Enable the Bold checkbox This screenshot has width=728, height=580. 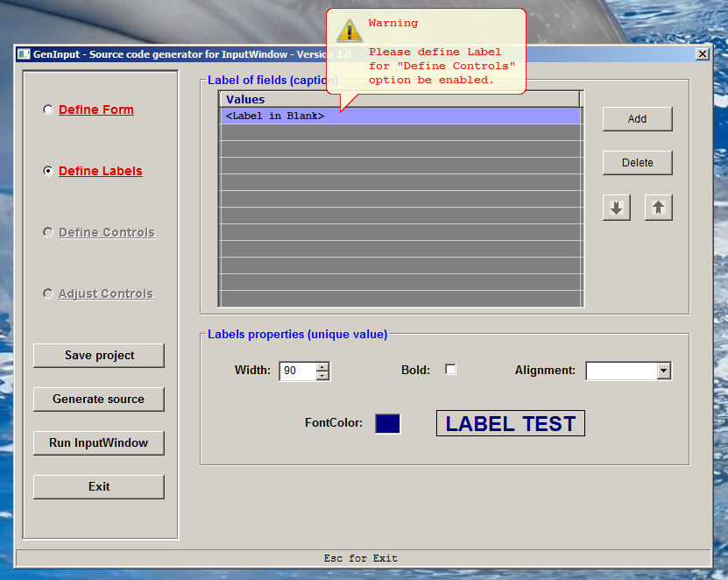pos(450,369)
